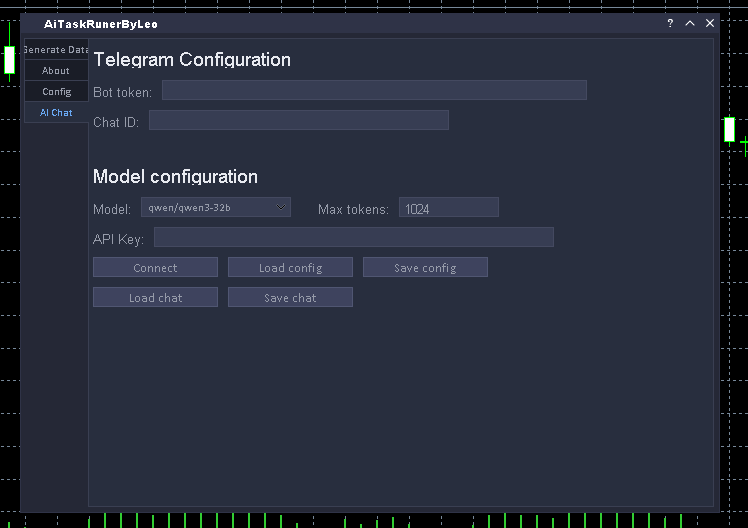The image size is (748, 528).
Task: Close the AiTaskRunerByLeo window
Action: [x=710, y=23]
